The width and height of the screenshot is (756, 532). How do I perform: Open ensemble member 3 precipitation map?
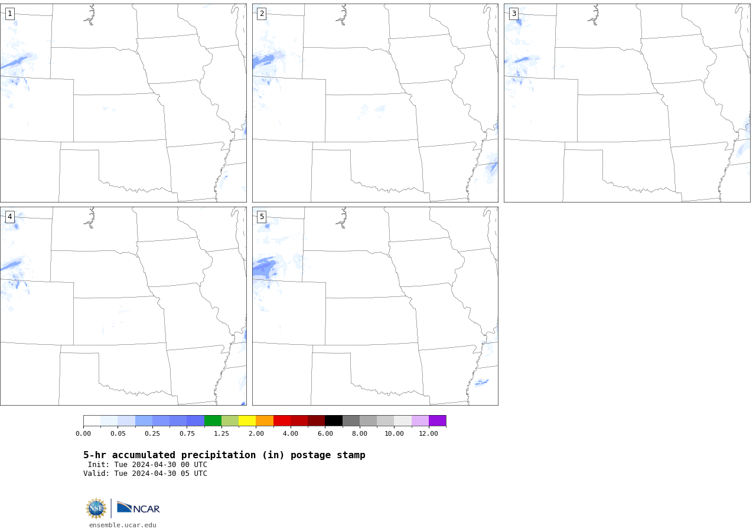(x=627, y=103)
